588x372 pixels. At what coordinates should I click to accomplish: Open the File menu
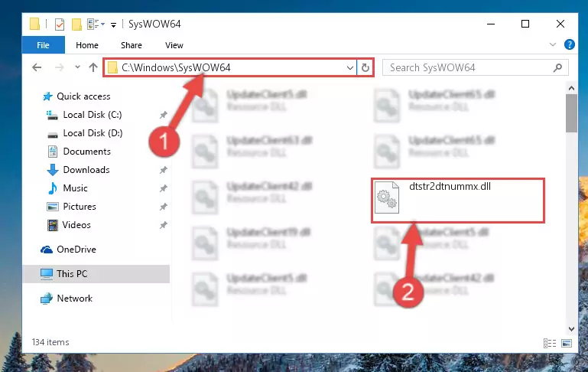43,45
